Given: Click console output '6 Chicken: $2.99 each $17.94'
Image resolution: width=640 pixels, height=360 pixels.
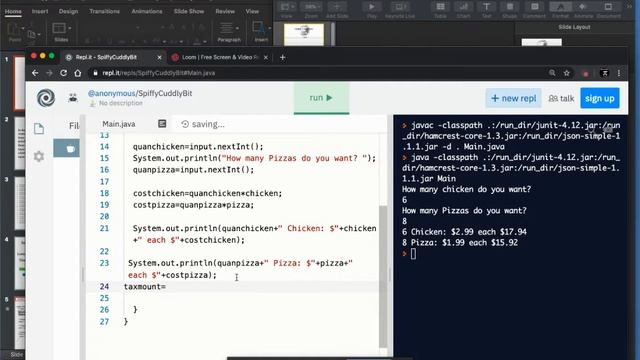Looking at the screenshot, I should (464, 232).
